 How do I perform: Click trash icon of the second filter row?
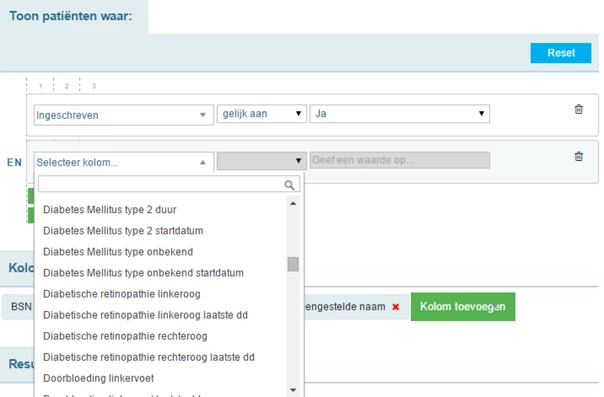point(579,156)
